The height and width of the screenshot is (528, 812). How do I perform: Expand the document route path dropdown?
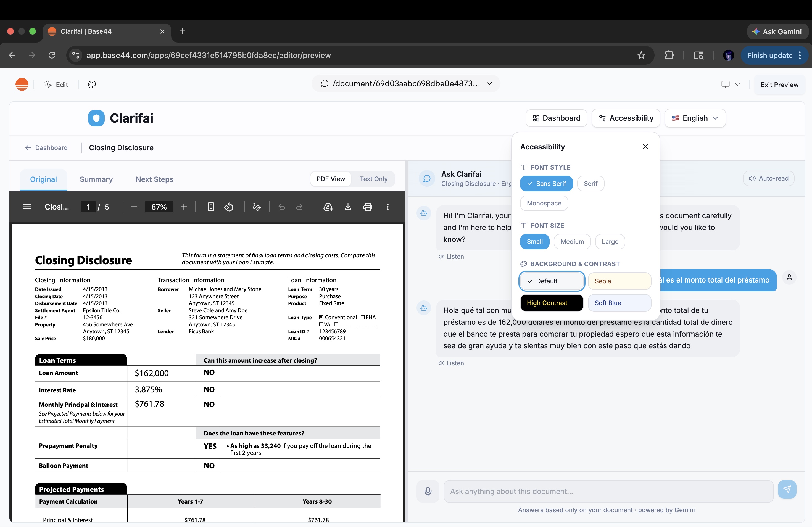[489, 84]
